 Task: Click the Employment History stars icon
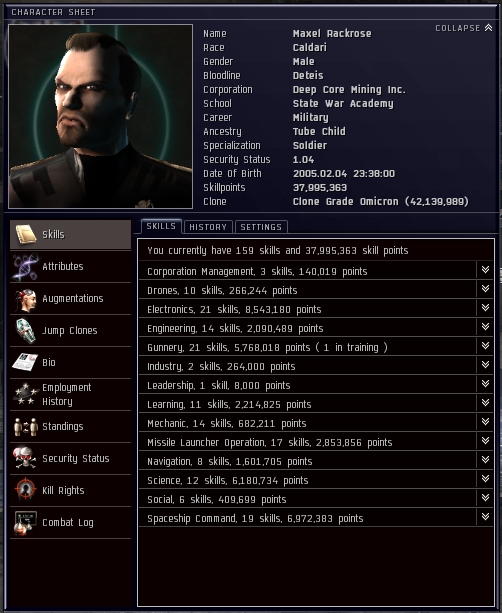coord(25,394)
